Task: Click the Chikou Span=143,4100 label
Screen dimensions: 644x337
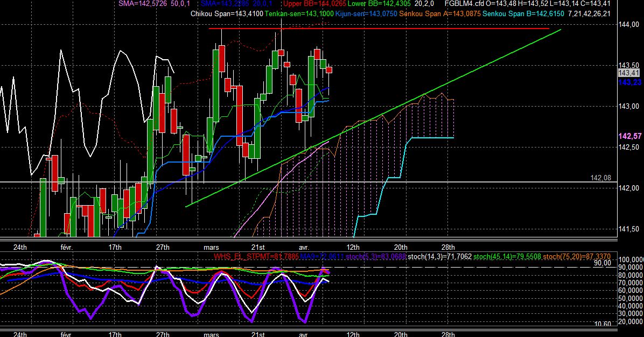Action: pos(227,13)
